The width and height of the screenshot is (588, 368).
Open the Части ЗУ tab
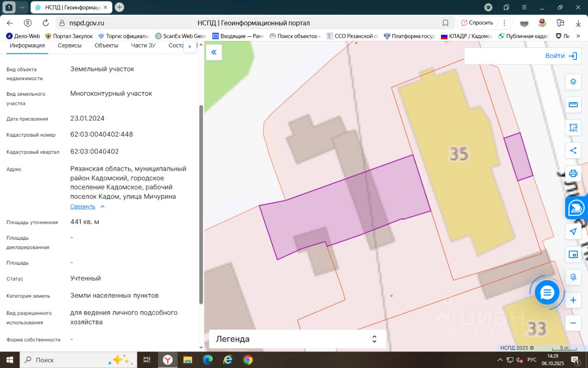[143, 46]
